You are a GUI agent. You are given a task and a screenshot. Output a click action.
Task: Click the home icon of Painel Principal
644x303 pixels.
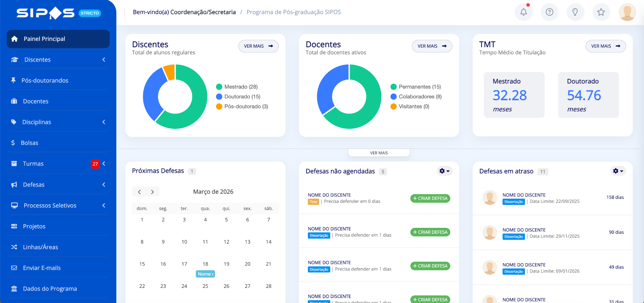coord(14,39)
